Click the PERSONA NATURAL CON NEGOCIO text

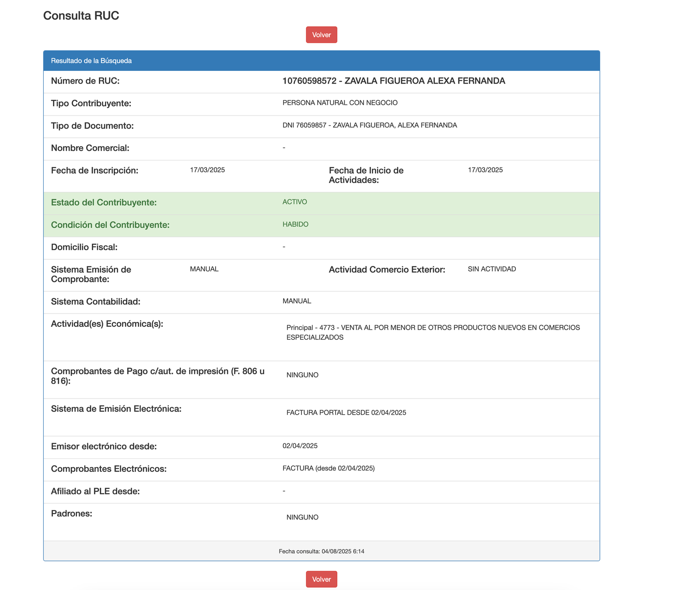pos(340,103)
